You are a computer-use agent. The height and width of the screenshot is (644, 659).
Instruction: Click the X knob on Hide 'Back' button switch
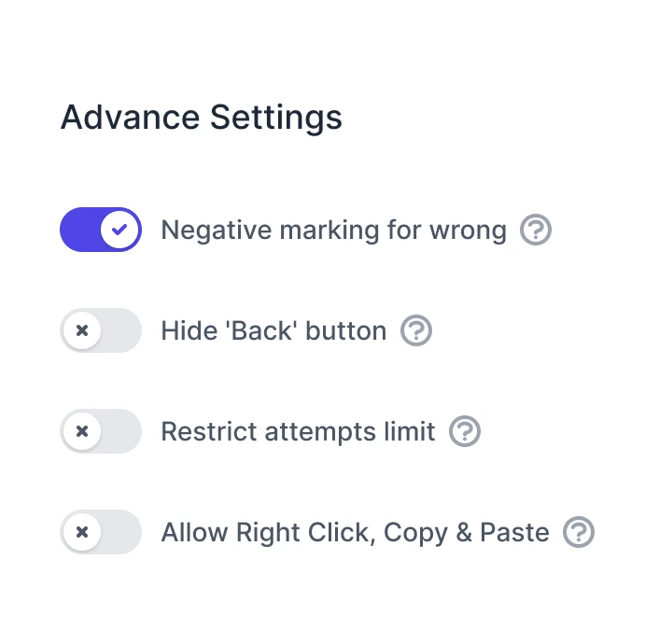click(x=82, y=330)
